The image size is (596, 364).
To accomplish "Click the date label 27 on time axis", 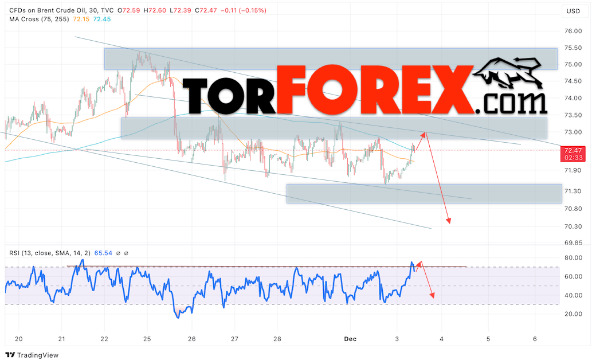I will 234,339.
